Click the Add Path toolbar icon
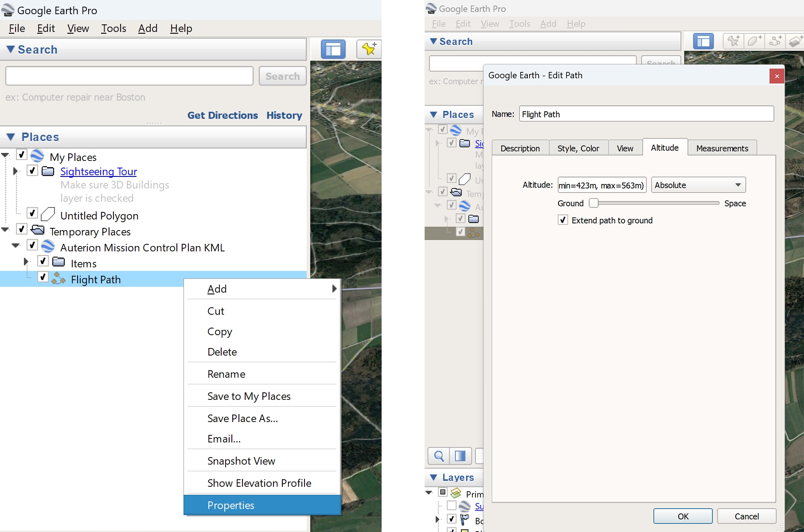The image size is (804, 532). [x=775, y=41]
